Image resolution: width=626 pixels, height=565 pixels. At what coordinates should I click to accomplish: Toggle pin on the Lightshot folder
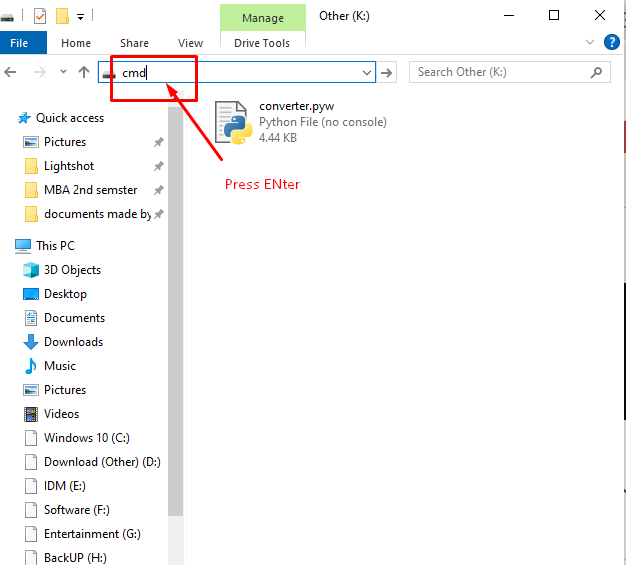click(x=158, y=166)
